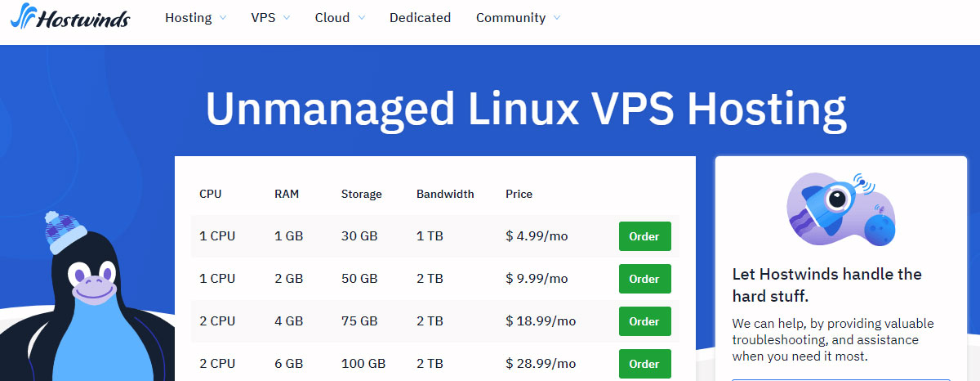Click the 50 GB storage cell
Screen dimensions: 980x381
pyautogui.click(x=359, y=279)
